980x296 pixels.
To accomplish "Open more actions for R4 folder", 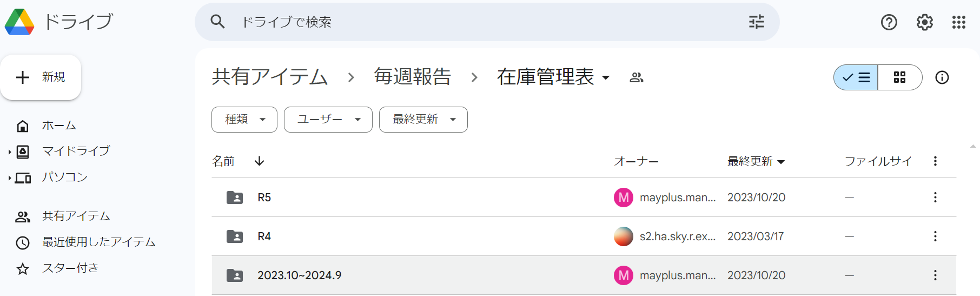I will point(935,236).
